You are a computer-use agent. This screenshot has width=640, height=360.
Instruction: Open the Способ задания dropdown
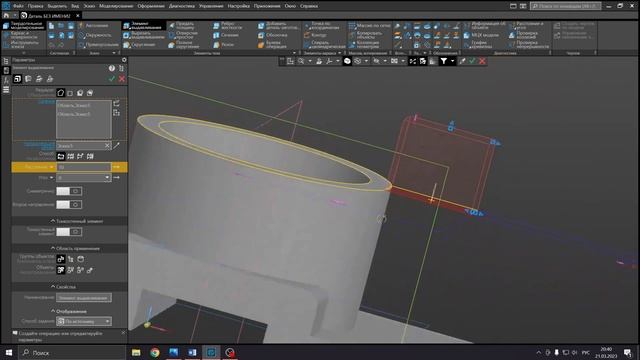pyautogui.click(x=84, y=321)
